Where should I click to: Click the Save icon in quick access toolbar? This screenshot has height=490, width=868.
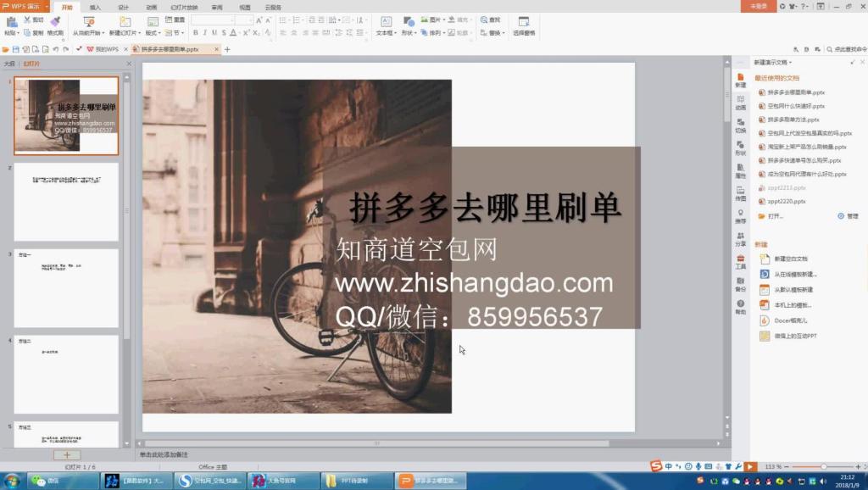[x=16, y=49]
